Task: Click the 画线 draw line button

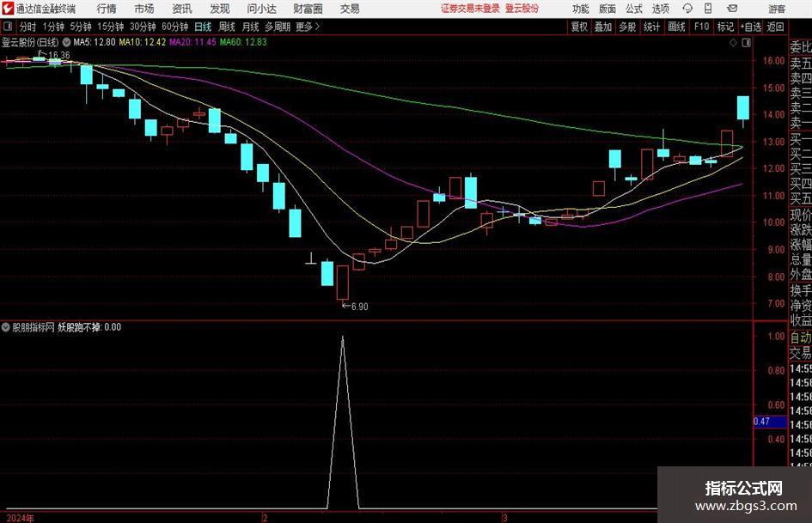Action: [x=676, y=27]
